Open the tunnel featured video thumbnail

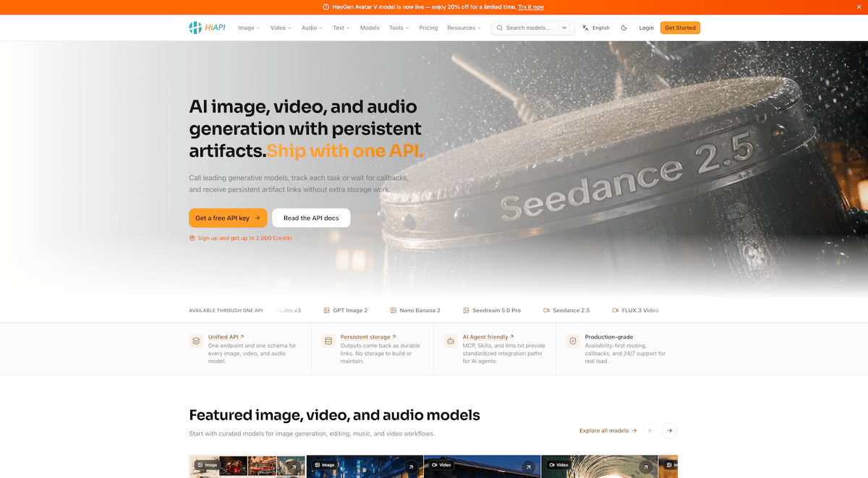tap(599, 466)
